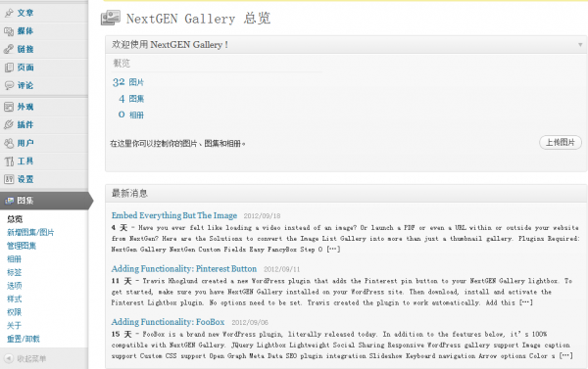Open the 外观 appearance menu

[25, 107]
